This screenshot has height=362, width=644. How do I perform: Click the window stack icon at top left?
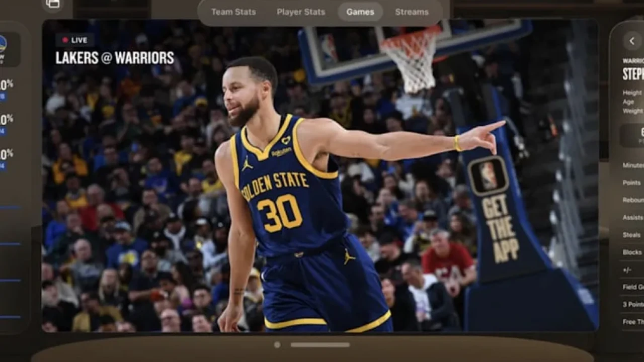[53, 4]
